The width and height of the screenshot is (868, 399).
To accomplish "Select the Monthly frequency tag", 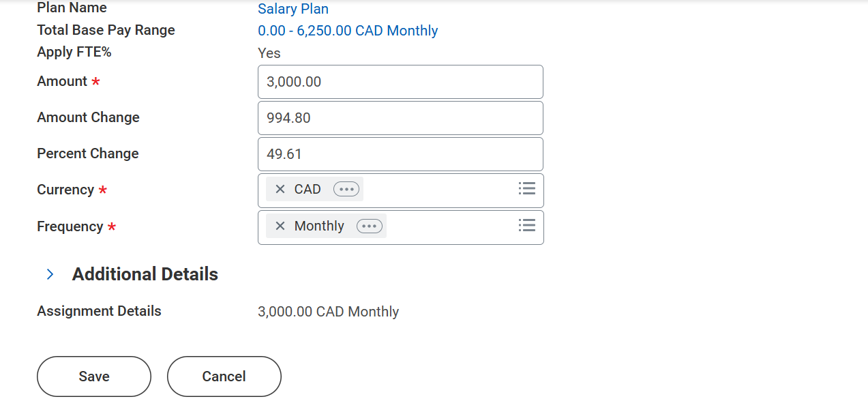I will pos(319,226).
